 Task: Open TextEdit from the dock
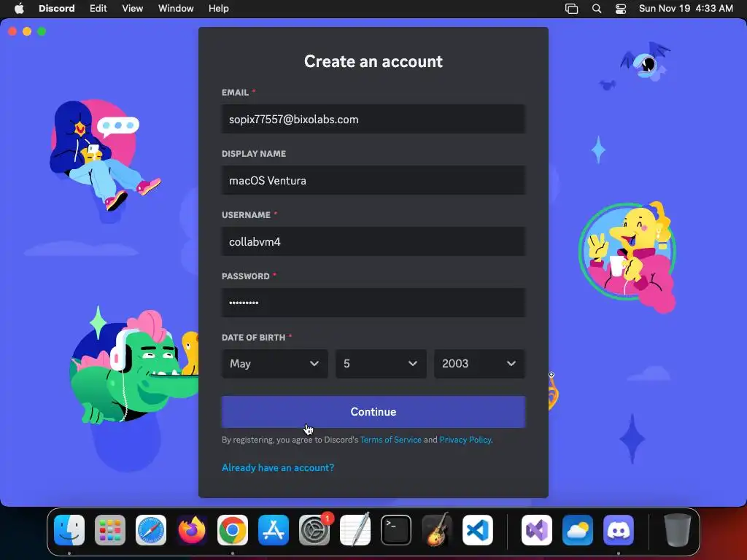point(355,530)
